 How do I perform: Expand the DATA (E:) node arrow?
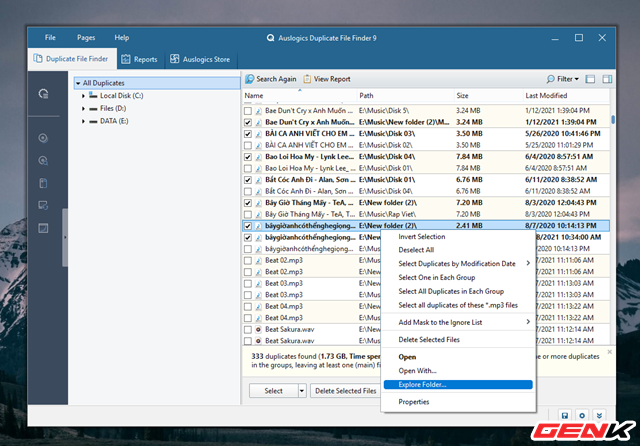[x=83, y=121]
